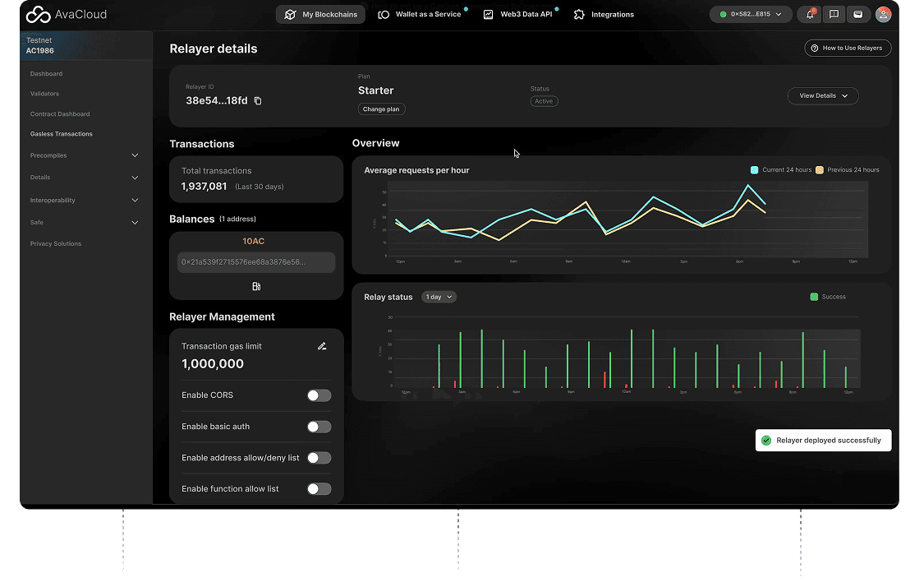Click the 10AC balance label

pos(254,241)
